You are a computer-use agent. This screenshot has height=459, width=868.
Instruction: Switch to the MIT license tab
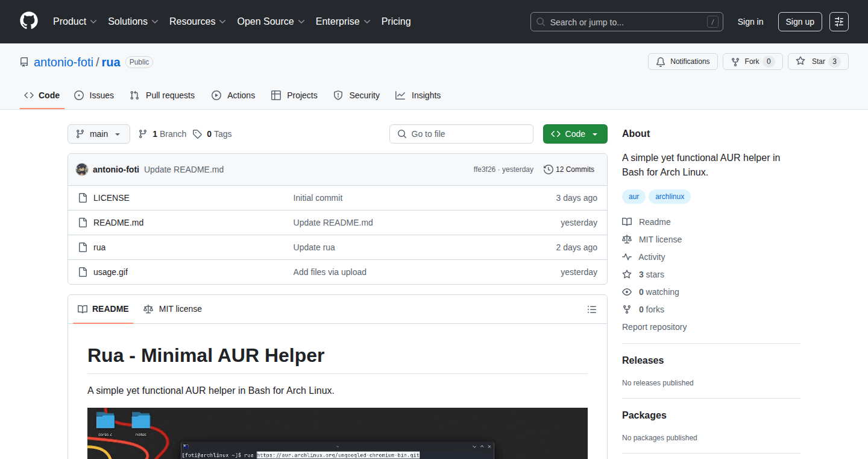(173, 309)
